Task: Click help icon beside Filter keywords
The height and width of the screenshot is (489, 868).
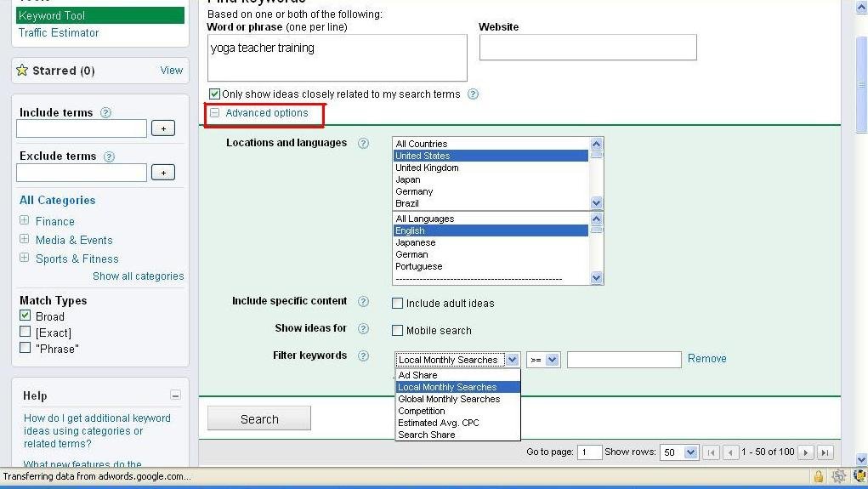Action: pyautogui.click(x=363, y=356)
